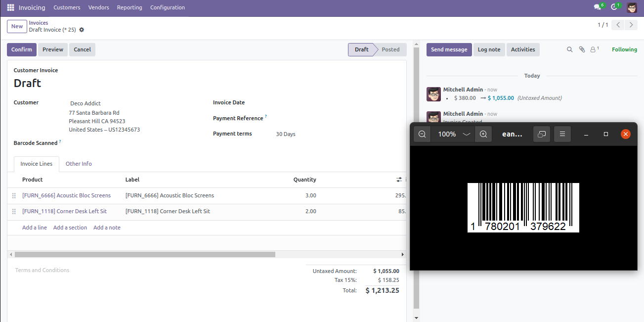This screenshot has width=644, height=322.
Task: Click the image viewer copy/windows icon
Action: point(542,134)
